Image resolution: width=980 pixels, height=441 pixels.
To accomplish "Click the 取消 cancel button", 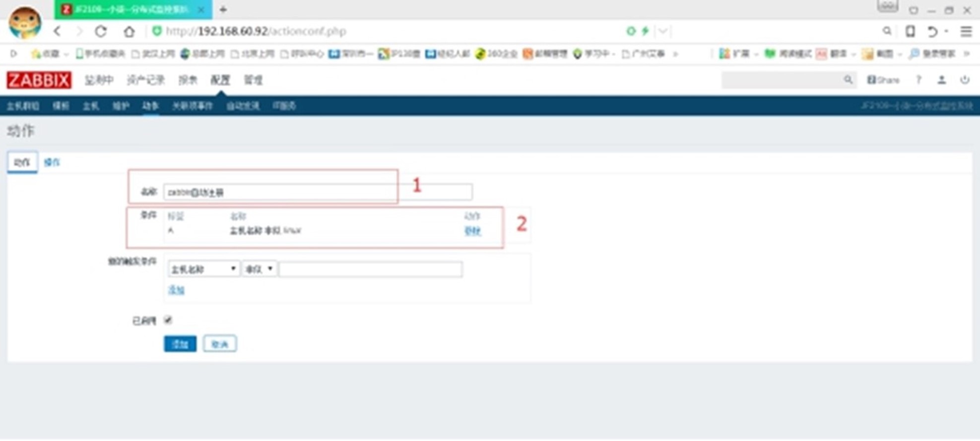I will pos(220,344).
